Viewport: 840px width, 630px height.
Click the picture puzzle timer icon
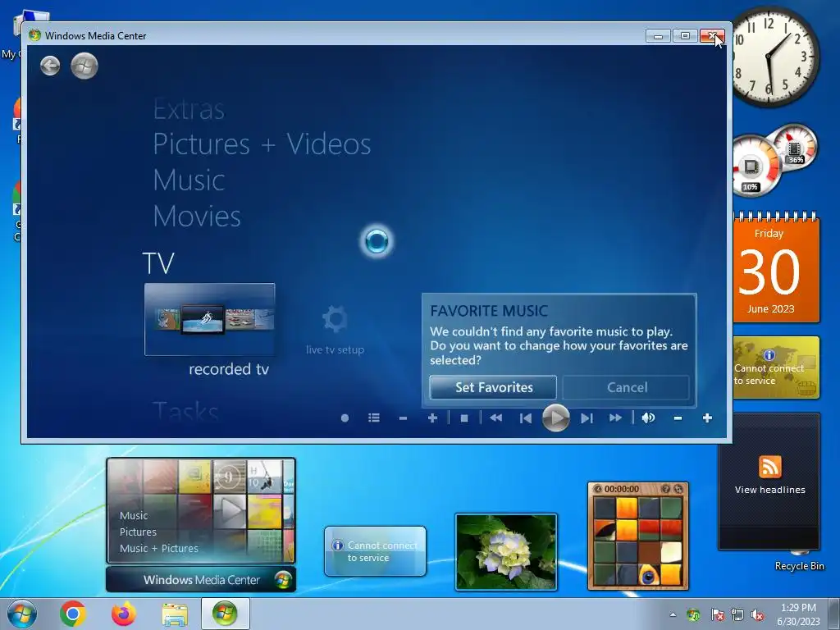[x=598, y=489]
